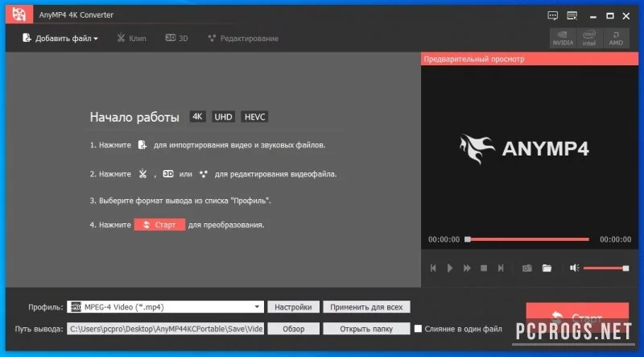Viewport: 644px width, 357px height.
Task: Fast forward the preview
Action: (x=467, y=268)
